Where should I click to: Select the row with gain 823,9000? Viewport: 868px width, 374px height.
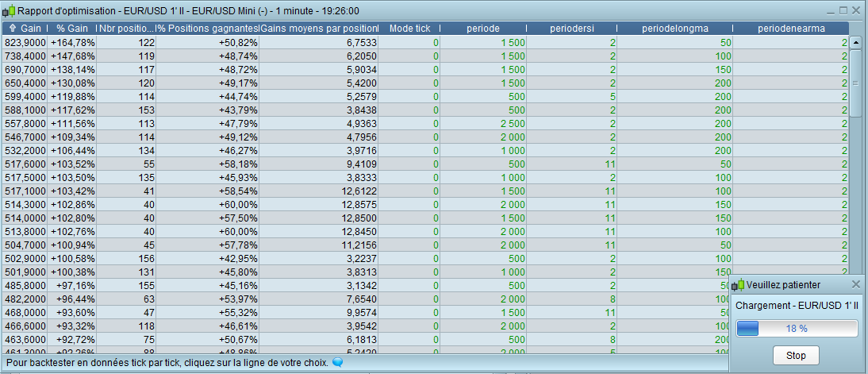(426, 43)
